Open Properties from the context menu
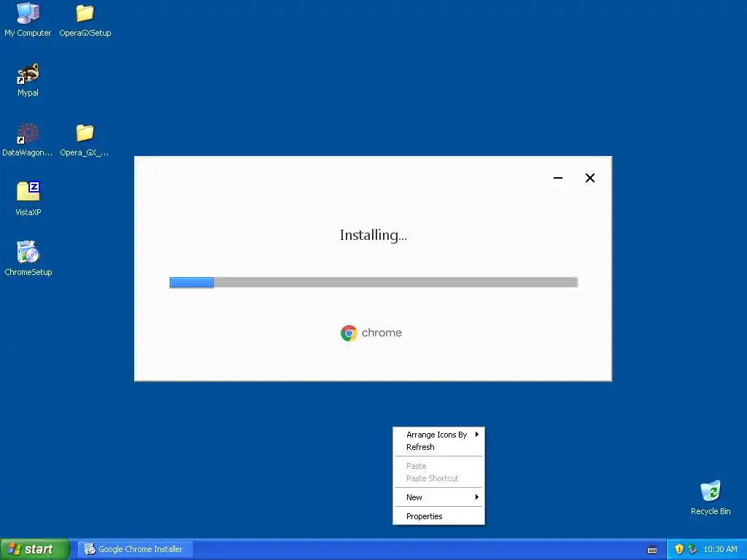This screenshot has width=747, height=560. tap(438, 516)
